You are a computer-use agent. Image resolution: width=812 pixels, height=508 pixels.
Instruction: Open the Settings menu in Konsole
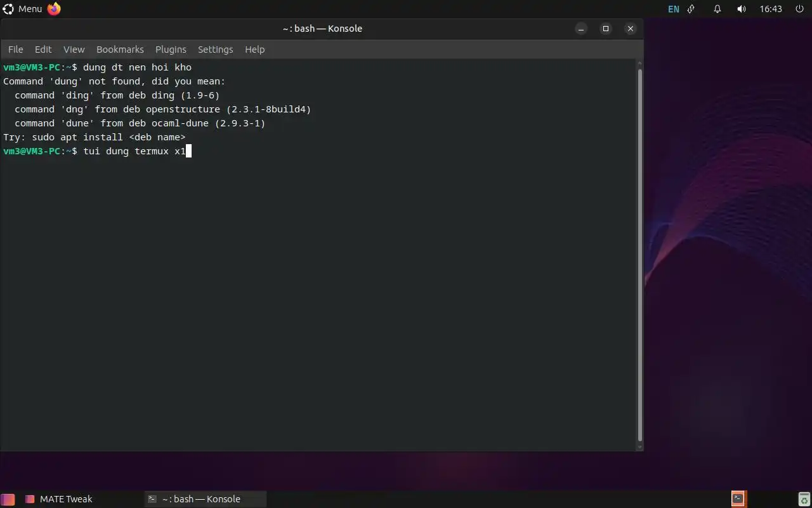(x=215, y=50)
